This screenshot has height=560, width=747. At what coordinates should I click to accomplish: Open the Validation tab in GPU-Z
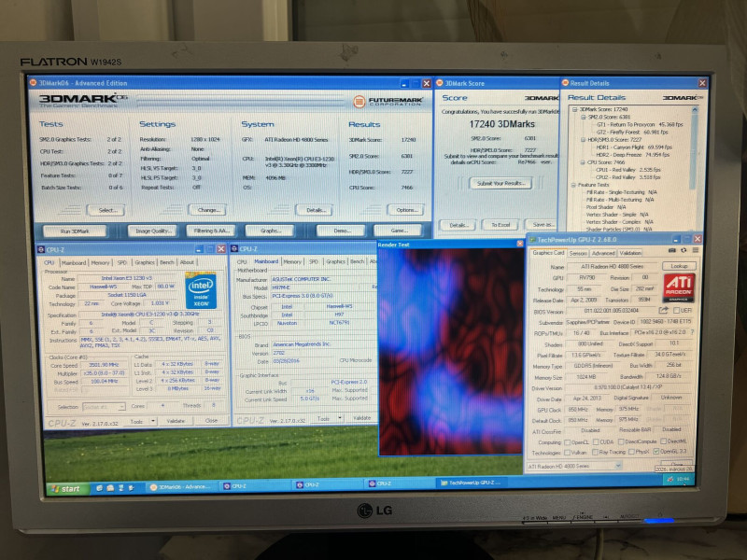tap(630, 253)
